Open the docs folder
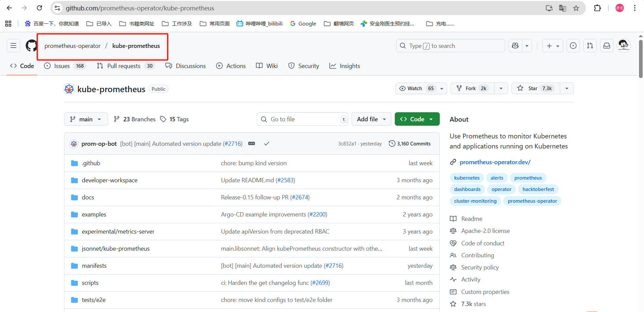Image resolution: width=644 pixels, height=312 pixels. point(88,197)
